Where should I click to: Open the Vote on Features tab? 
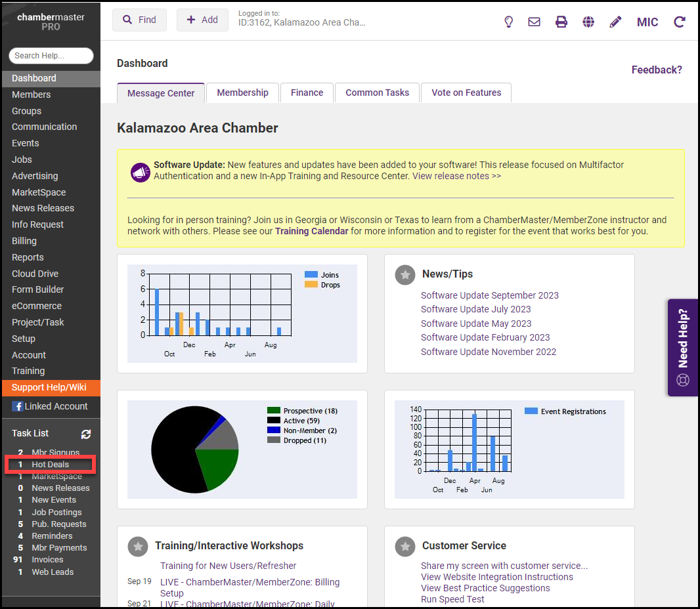[466, 93]
